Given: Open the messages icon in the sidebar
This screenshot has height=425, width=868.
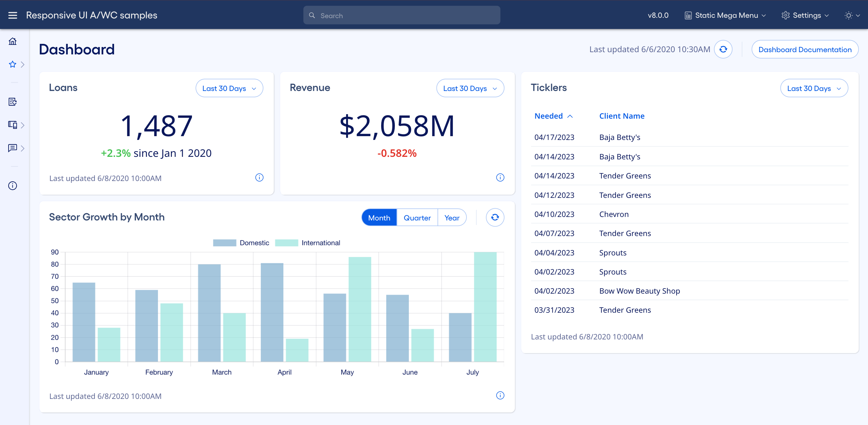Looking at the screenshot, I should (x=12, y=148).
